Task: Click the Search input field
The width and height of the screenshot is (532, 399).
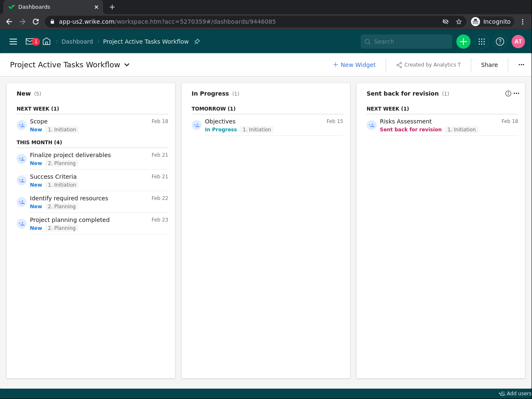Action: pos(409,42)
